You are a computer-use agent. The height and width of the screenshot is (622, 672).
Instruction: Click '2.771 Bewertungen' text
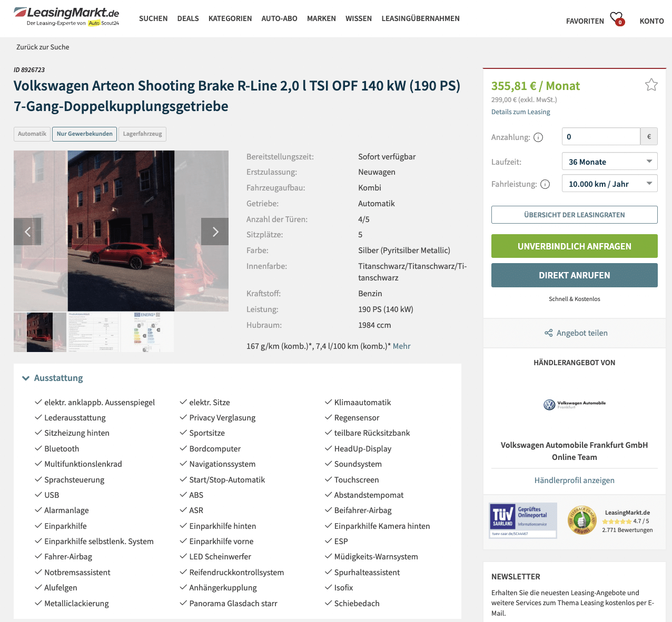tap(627, 530)
